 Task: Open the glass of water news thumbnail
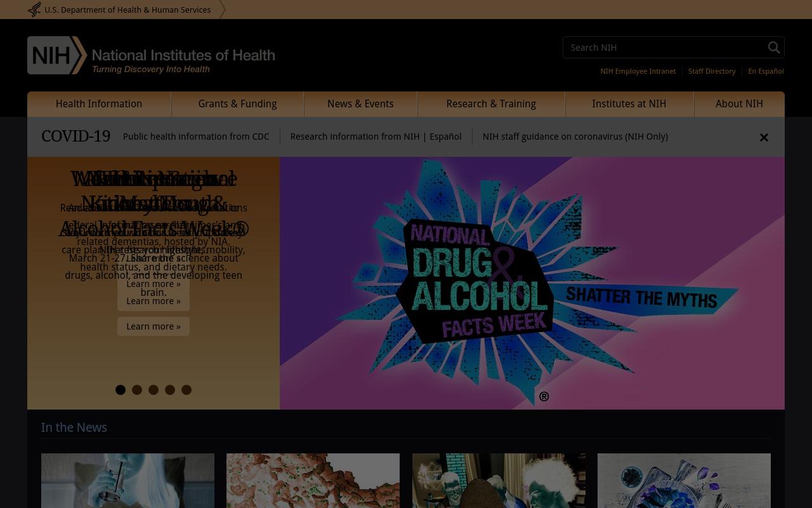pyautogui.click(x=128, y=481)
